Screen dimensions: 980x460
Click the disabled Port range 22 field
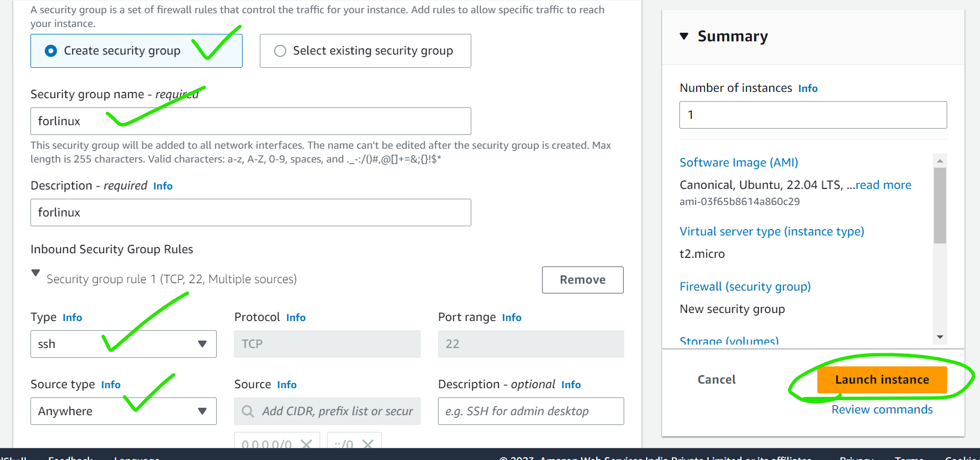pyautogui.click(x=531, y=344)
